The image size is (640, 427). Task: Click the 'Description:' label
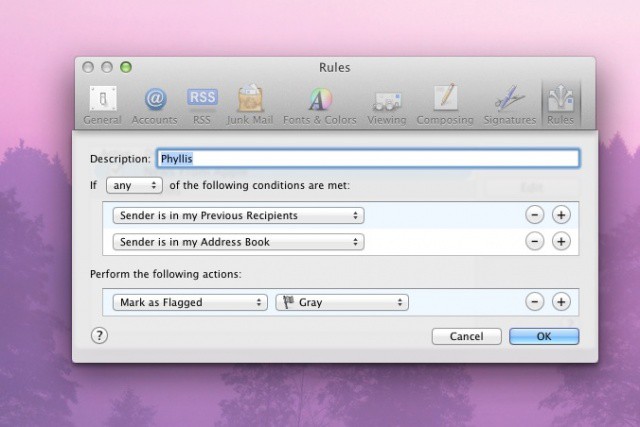[120, 158]
